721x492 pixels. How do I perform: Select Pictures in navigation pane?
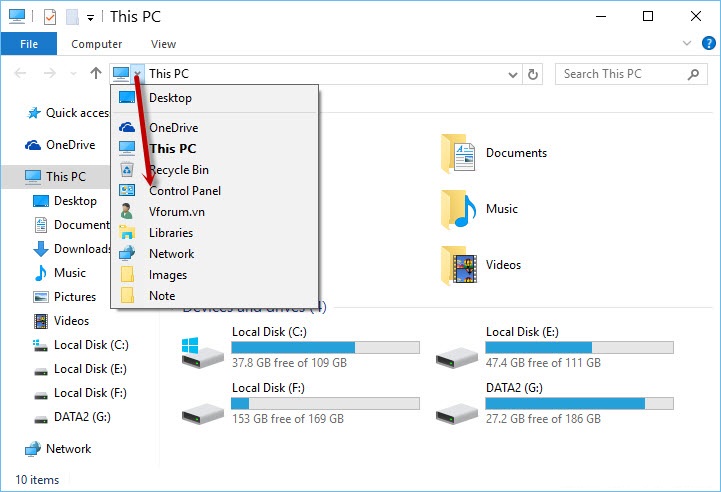(64, 297)
